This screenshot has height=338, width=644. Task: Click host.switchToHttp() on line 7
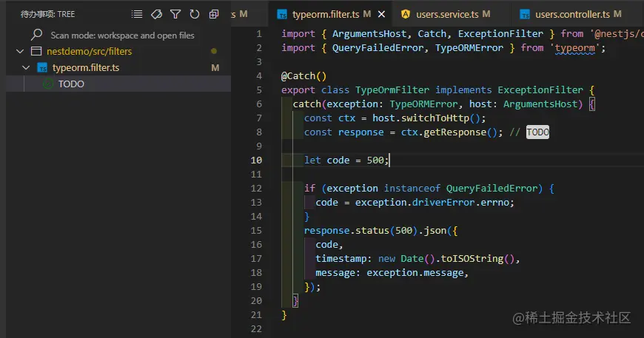(426, 118)
